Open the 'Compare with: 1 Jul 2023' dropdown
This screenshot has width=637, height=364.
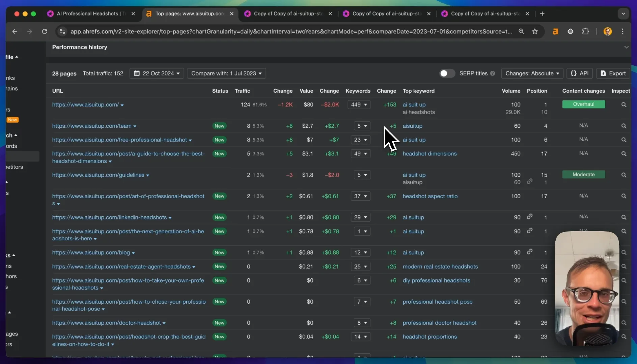coord(226,73)
